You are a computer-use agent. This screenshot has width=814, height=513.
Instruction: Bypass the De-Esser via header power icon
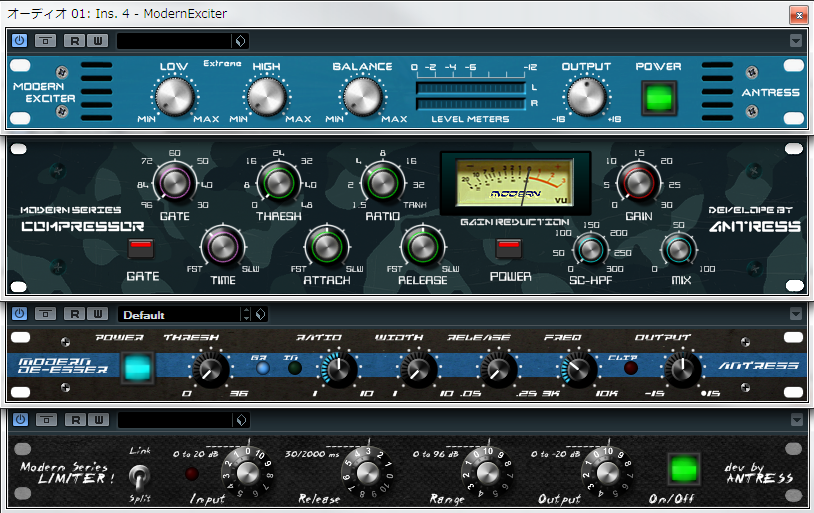pyautogui.click(x=20, y=314)
